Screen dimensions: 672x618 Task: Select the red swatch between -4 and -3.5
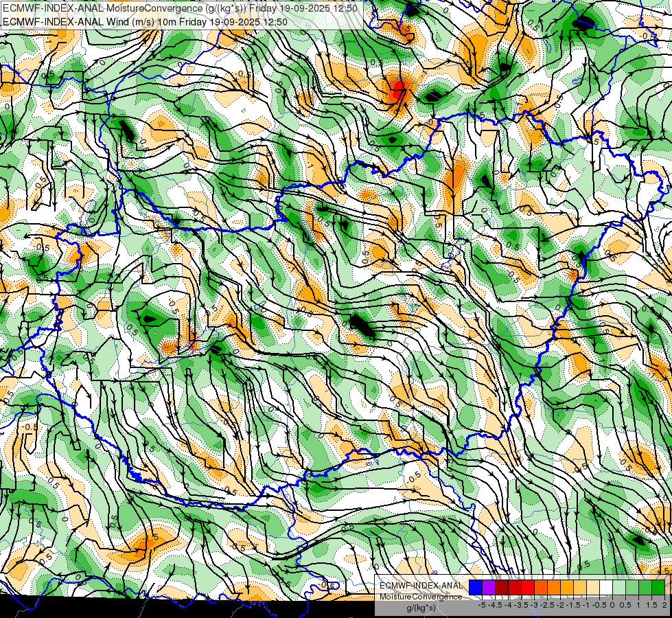click(515, 588)
